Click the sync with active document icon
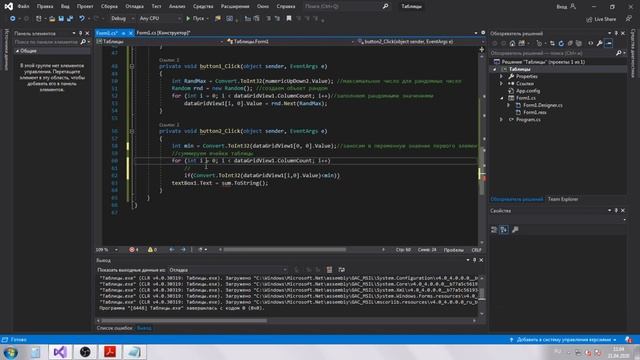The height and width of the screenshot is (360, 640). [x=552, y=43]
